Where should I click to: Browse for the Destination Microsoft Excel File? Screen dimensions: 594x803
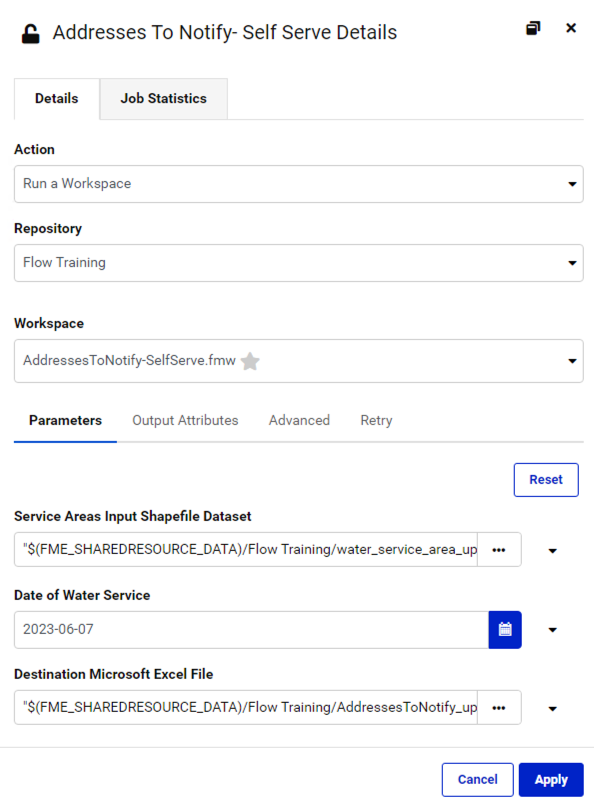(x=499, y=707)
